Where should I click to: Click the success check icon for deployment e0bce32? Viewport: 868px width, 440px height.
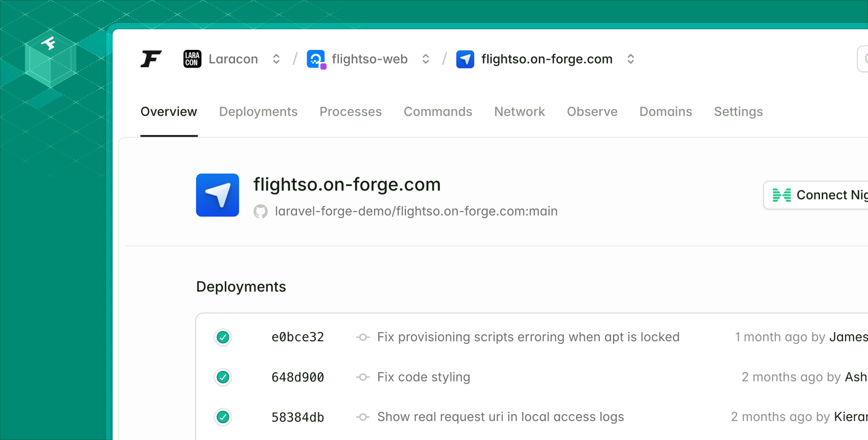(x=223, y=337)
